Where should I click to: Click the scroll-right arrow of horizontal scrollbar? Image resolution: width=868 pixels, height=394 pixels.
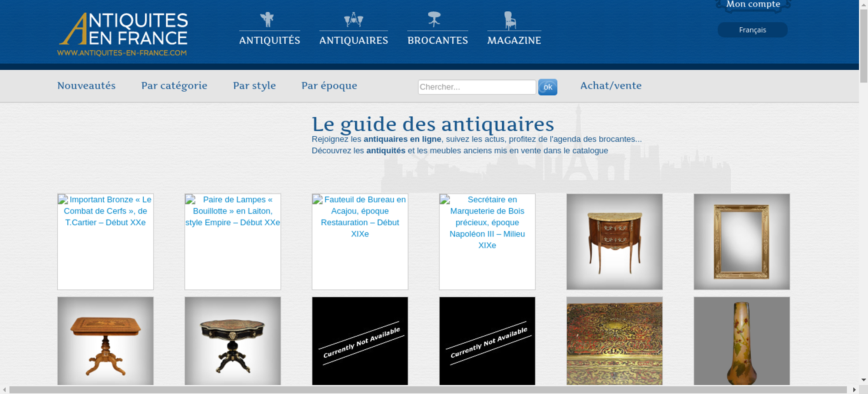coord(854,390)
